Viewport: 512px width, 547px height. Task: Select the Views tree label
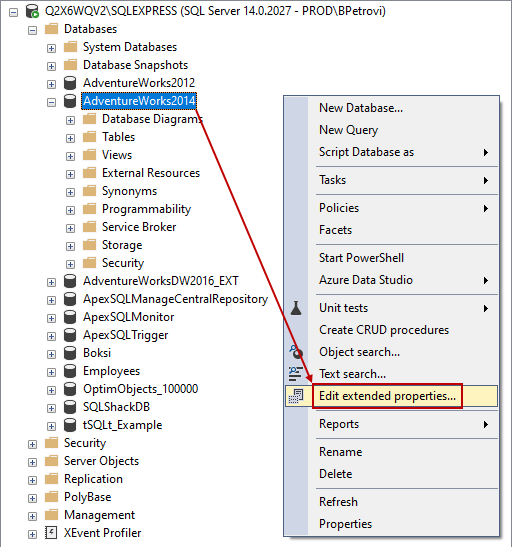click(117, 155)
